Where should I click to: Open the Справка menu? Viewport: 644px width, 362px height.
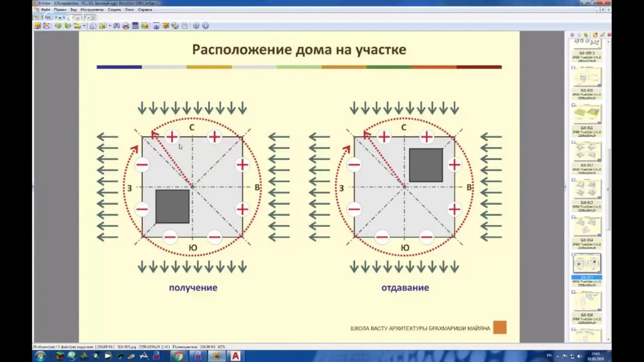click(145, 10)
